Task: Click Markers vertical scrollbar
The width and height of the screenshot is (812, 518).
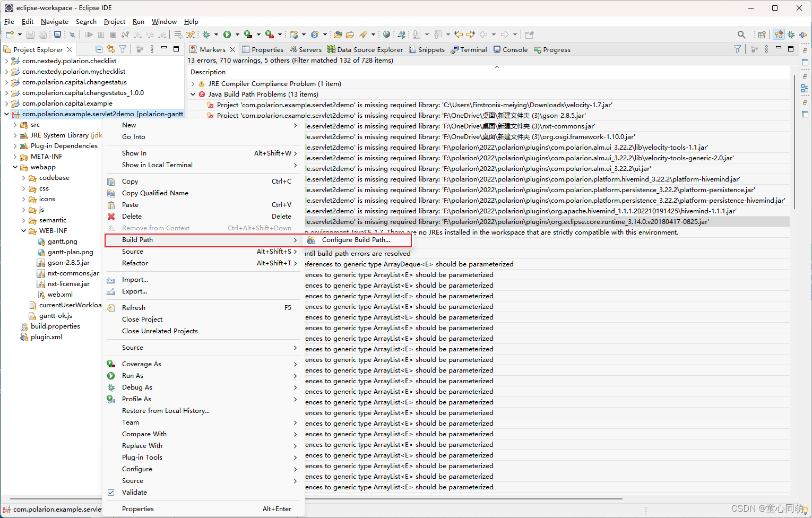Action: (794, 141)
